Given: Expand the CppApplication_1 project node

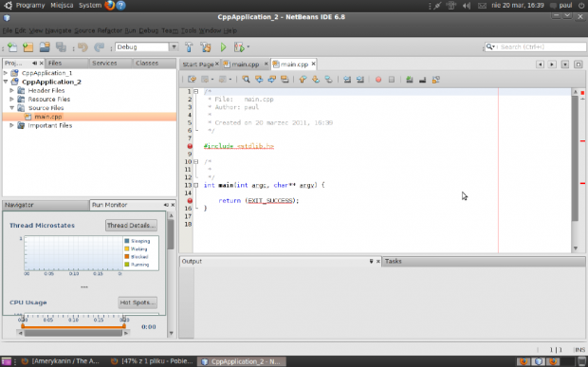Looking at the screenshot, I should click(6, 73).
